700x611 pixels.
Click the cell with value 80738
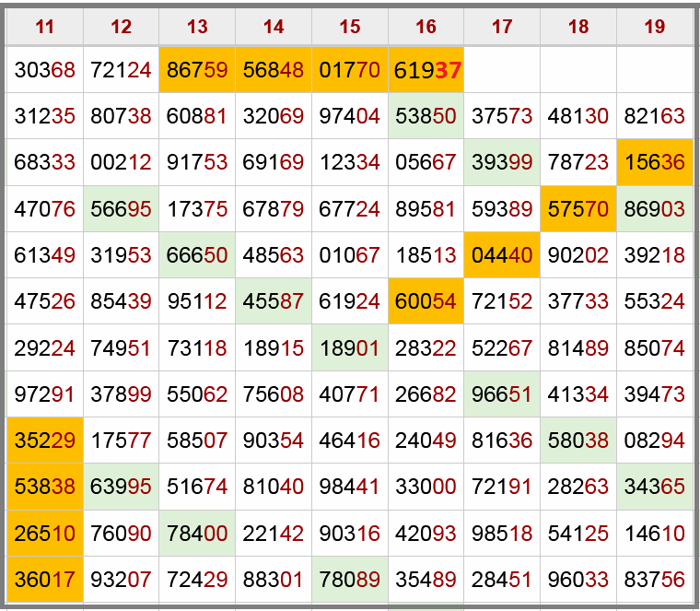pyautogui.click(x=121, y=116)
